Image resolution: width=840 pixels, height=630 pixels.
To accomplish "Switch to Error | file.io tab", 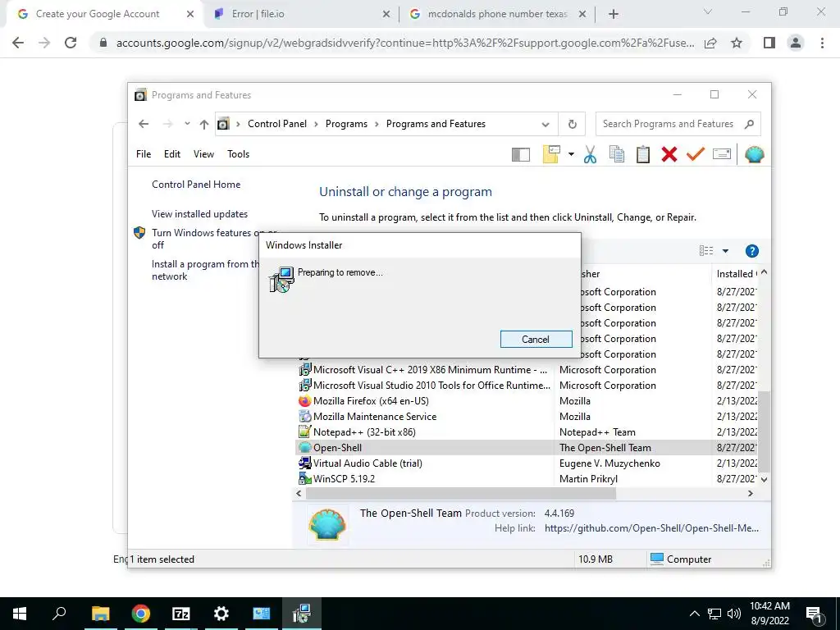I will tap(302, 14).
